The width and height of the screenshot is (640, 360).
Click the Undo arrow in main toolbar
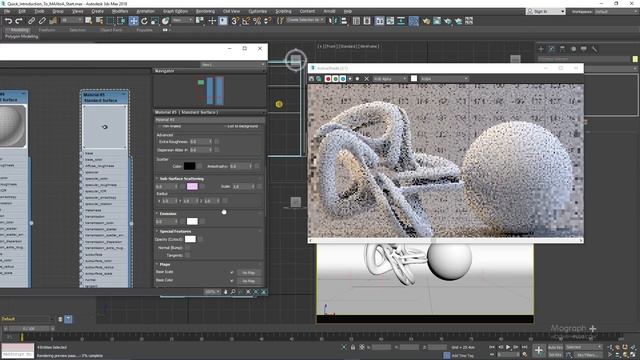coord(8,21)
